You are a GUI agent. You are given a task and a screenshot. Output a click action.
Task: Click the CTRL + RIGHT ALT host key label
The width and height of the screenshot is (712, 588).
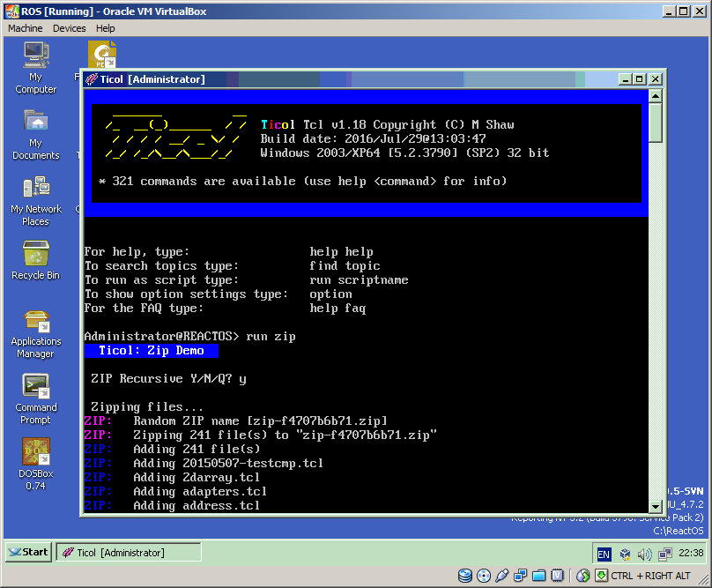coord(650,576)
